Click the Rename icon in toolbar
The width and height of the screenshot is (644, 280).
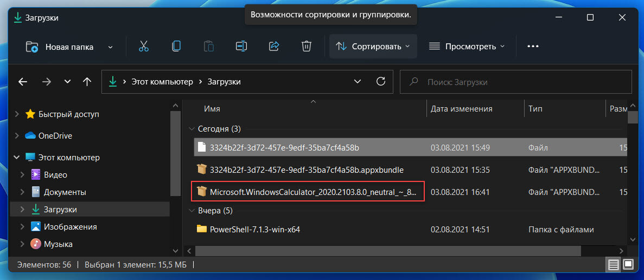241,47
